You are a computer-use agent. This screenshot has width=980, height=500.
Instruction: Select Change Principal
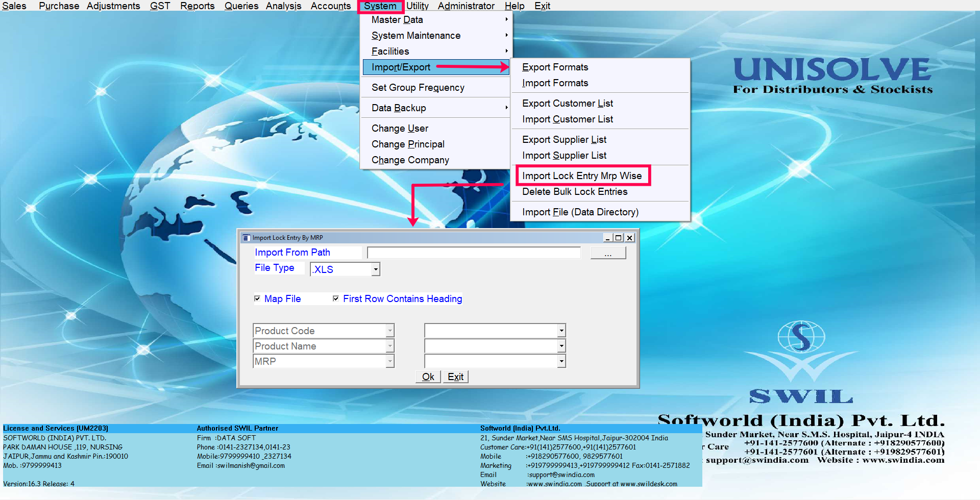(x=435, y=144)
